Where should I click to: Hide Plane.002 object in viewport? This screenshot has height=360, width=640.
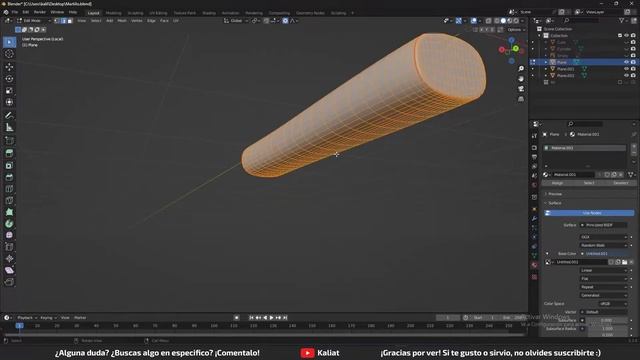click(626, 76)
